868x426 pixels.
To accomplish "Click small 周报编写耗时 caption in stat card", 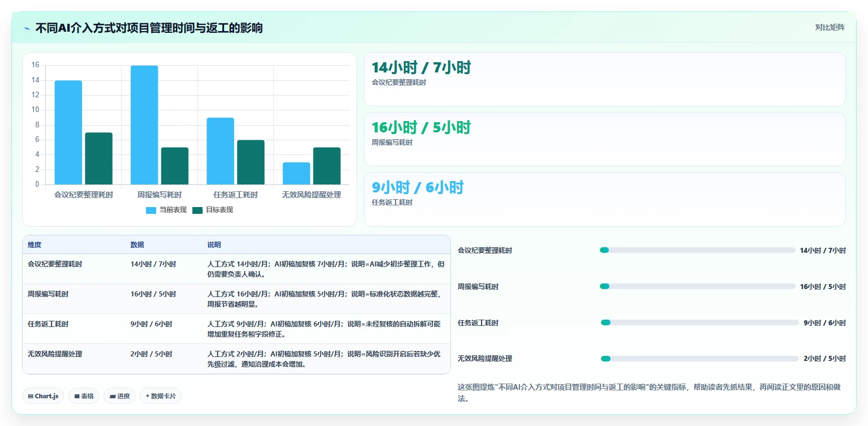I will [x=392, y=143].
